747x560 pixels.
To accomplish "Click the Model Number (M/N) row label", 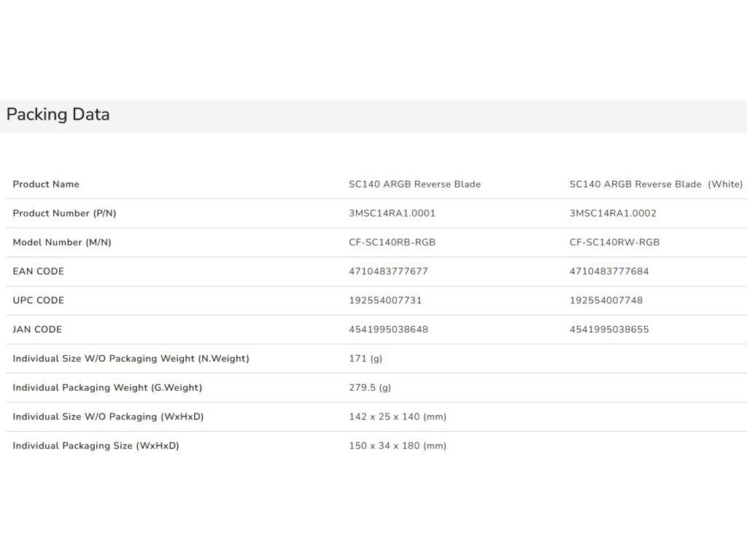I will [x=62, y=243].
